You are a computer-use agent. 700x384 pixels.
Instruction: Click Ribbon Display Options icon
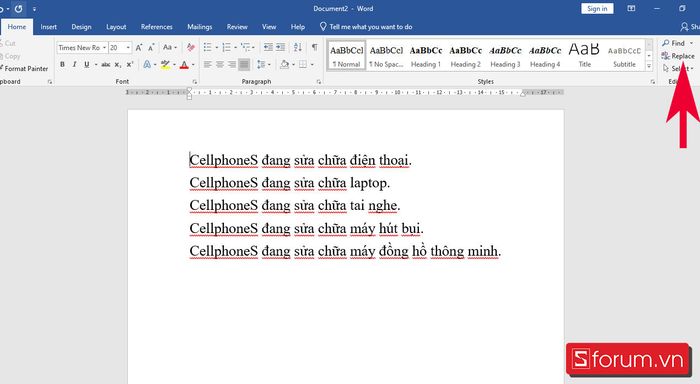coord(631,8)
